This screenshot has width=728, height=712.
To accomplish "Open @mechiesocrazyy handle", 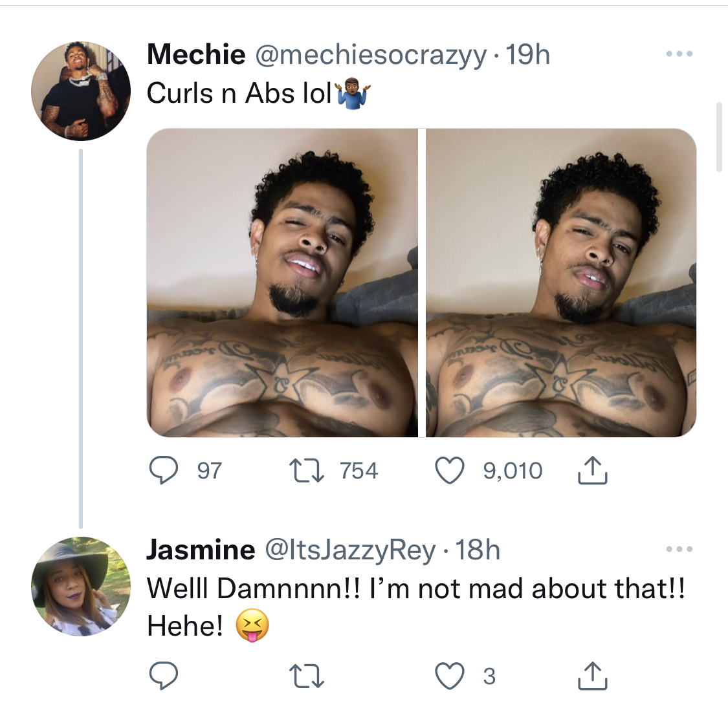I will [371, 55].
